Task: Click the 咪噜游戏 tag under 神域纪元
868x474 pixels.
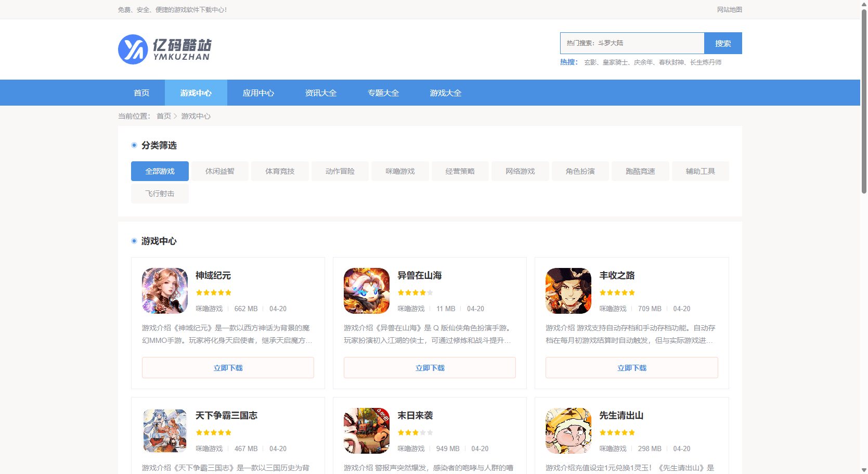Action: point(209,309)
